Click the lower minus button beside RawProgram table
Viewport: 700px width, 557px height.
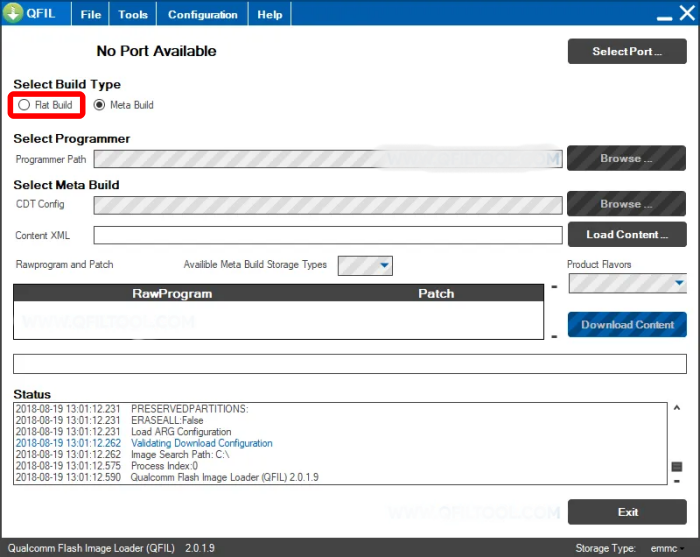click(554, 337)
